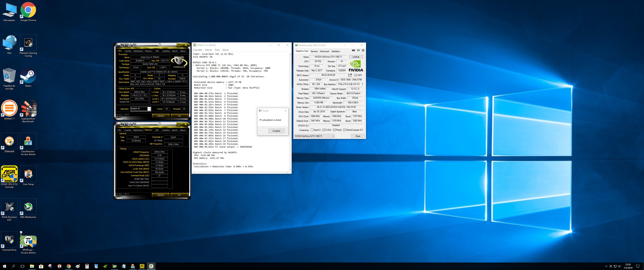Click the Lookup button in GPU-Z

click(x=356, y=57)
